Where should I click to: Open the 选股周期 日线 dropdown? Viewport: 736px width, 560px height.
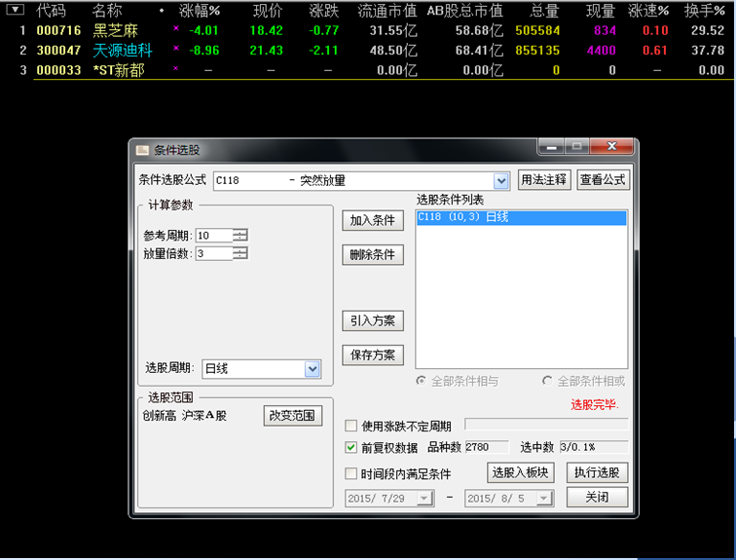tap(313, 369)
